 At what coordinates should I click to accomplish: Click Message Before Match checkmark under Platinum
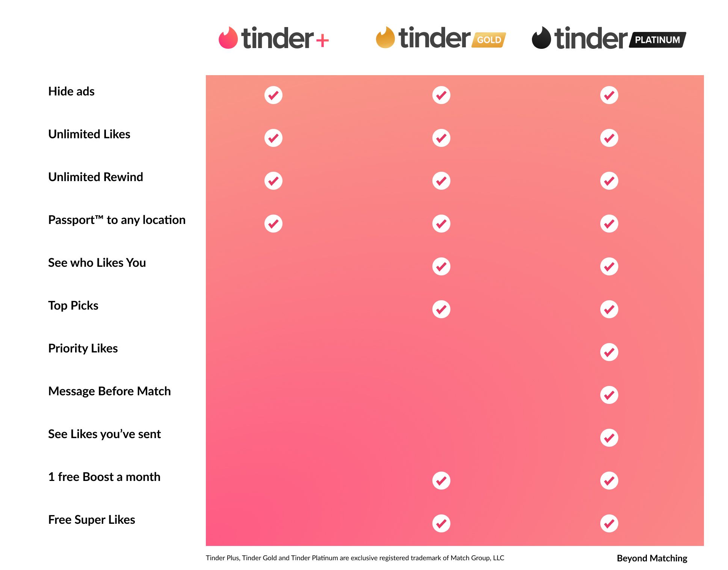pos(609,395)
